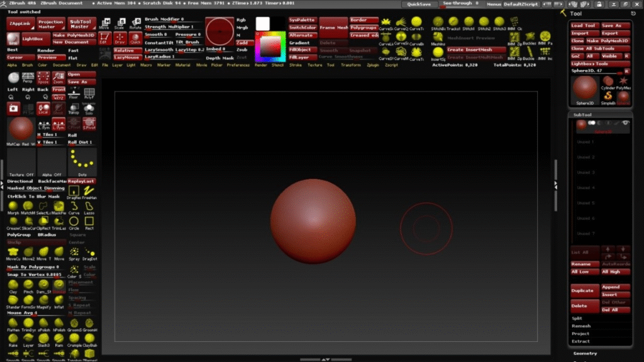
Task: Activate the Move transform tool icon
Action: [104, 25]
